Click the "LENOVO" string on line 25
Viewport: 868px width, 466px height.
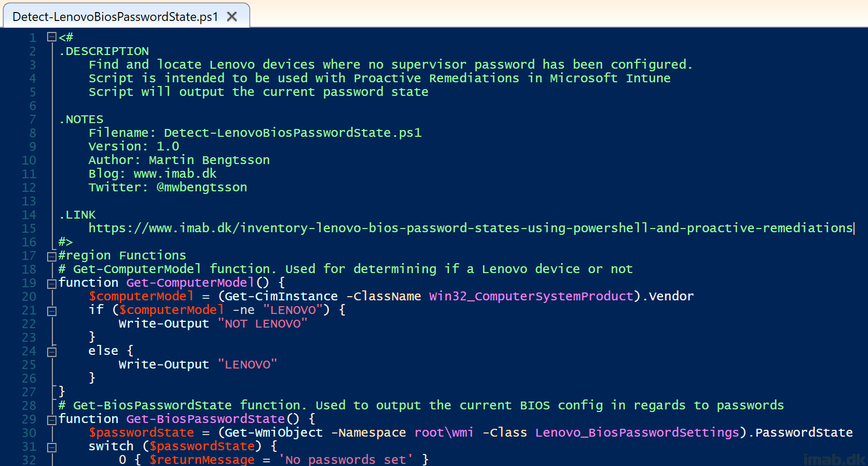[x=247, y=364]
